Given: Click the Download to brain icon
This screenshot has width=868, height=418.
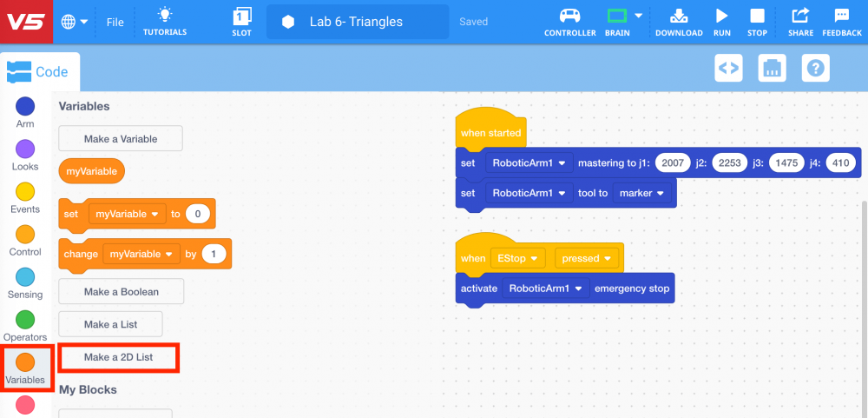Looking at the screenshot, I should pos(679,16).
